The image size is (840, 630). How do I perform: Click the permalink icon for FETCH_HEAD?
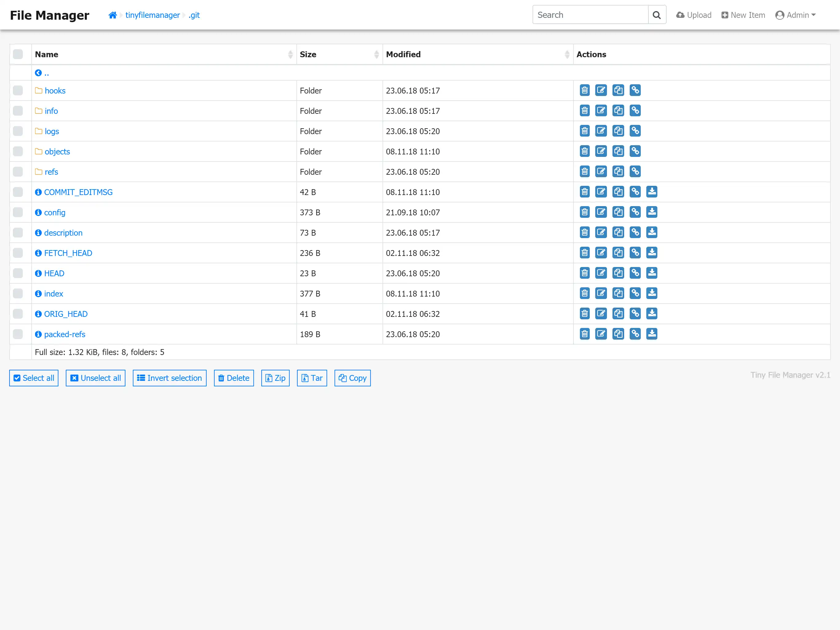[634, 253]
